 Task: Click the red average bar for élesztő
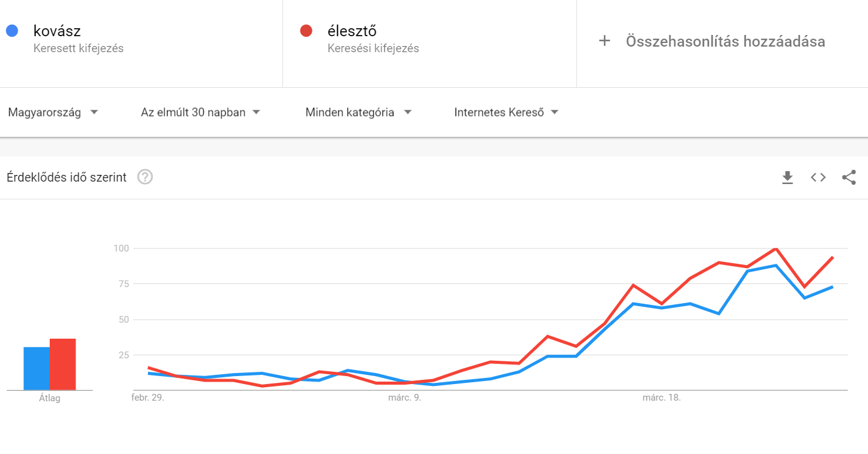(x=63, y=364)
